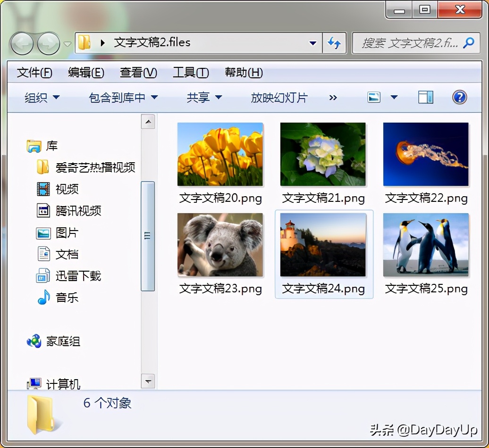Click the Forward navigation arrow button

click(48, 43)
